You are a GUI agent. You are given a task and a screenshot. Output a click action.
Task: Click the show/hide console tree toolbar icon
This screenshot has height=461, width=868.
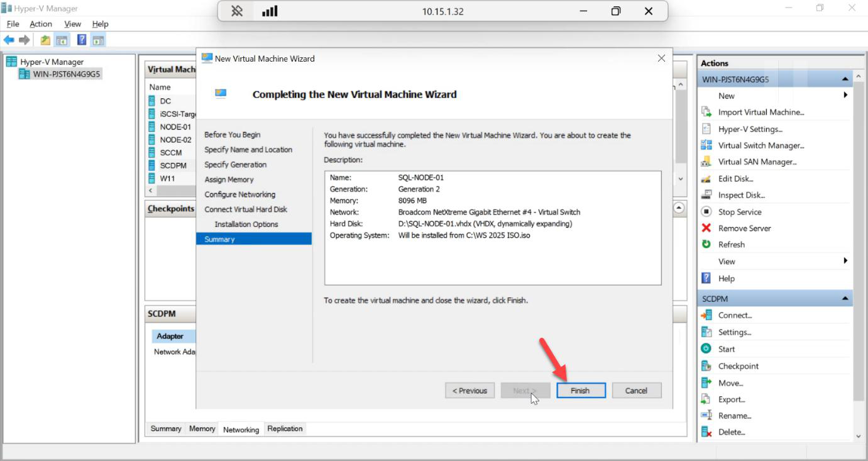tap(62, 40)
